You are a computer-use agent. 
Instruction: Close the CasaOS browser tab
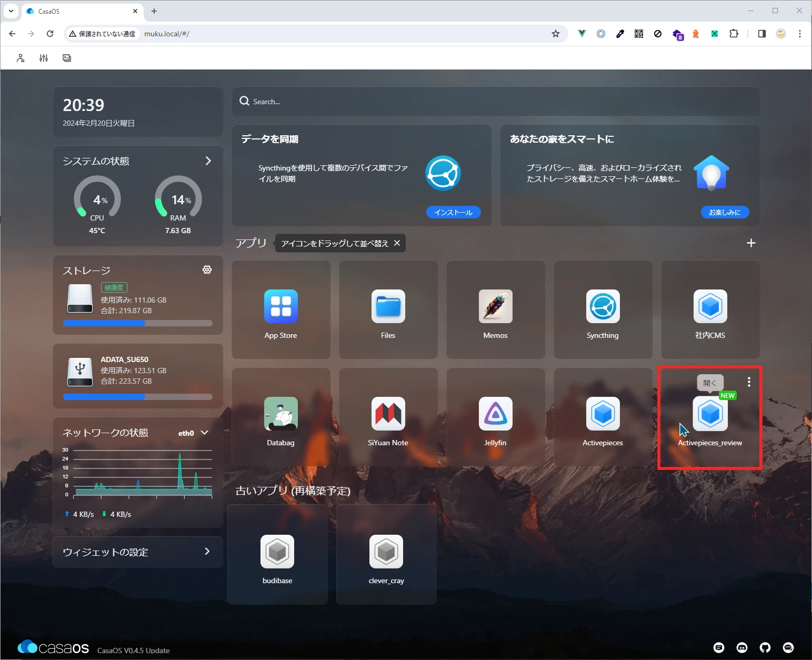pos(135,11)
